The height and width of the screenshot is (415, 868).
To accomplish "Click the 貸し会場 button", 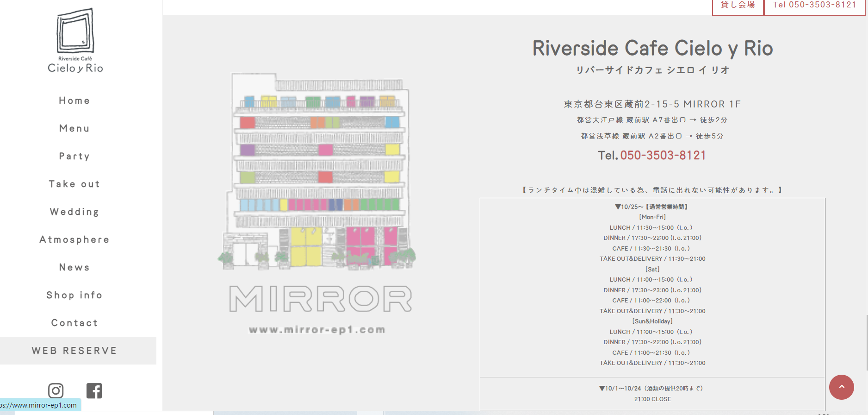I will tap(738, 6).
